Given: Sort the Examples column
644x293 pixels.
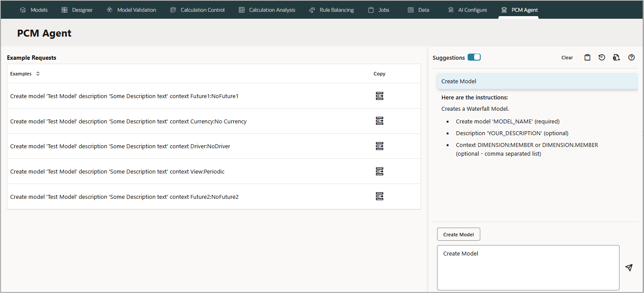Looking at the screenshot, I should pos(38,74).
